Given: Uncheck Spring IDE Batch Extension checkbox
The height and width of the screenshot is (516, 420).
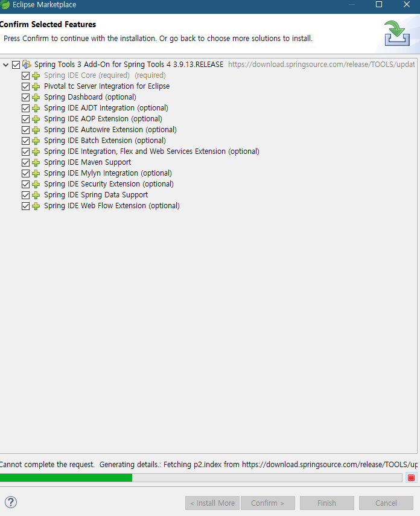Looking at the screenshot, I should tap(25, 141).
